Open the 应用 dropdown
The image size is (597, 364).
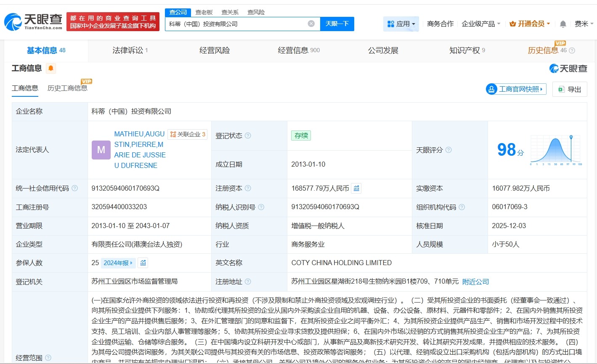pos(401,24)
